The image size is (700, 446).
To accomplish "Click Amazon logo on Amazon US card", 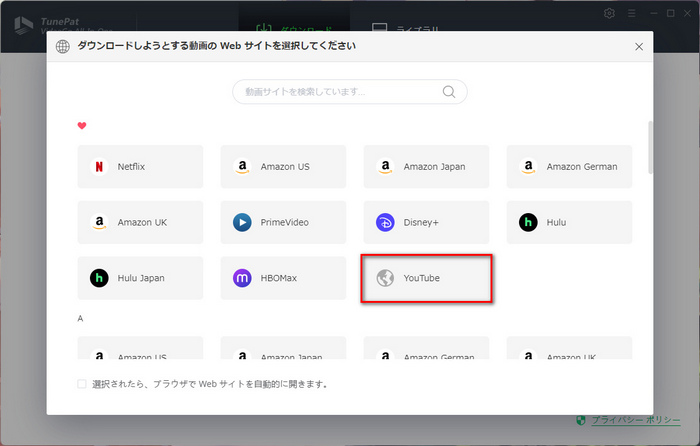I will [x=242, y=167].
